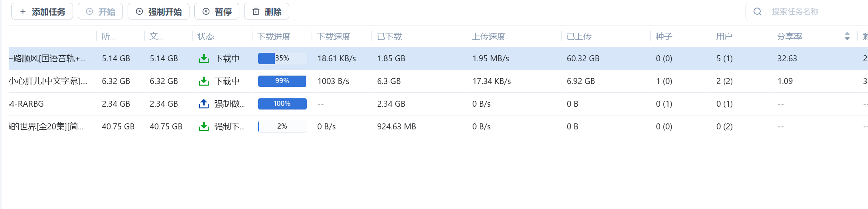The width and height of the screenshot is (868, 209).
Task: Click the 35% progress bar
Action: [282, 59]
